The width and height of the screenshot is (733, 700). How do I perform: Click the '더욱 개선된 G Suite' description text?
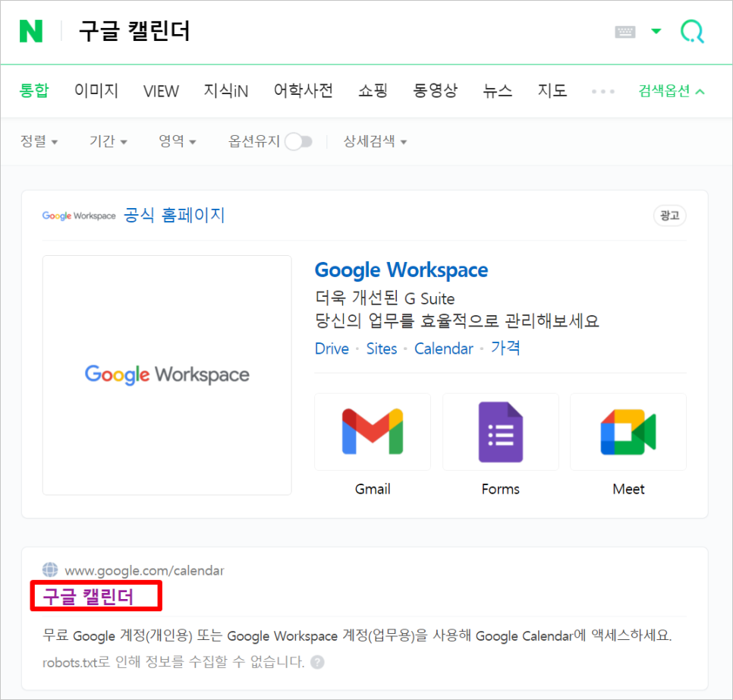[385, 298]
